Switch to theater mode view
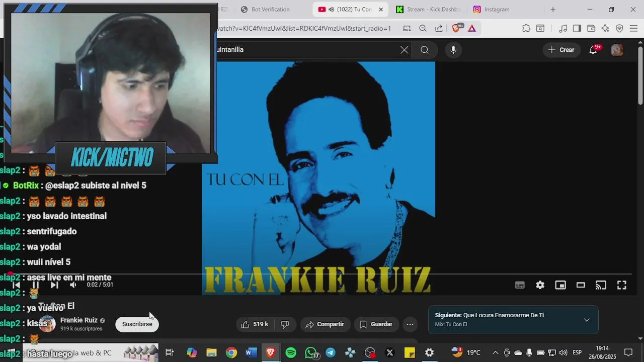The height and width of the screenshot is (362, 644). (581, 285)
